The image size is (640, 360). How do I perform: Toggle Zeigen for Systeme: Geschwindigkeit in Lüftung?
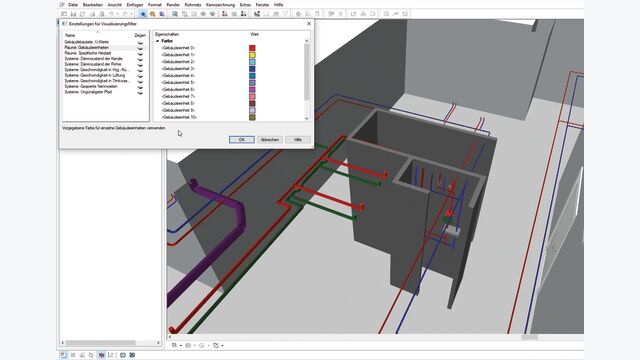pos(140,76)
